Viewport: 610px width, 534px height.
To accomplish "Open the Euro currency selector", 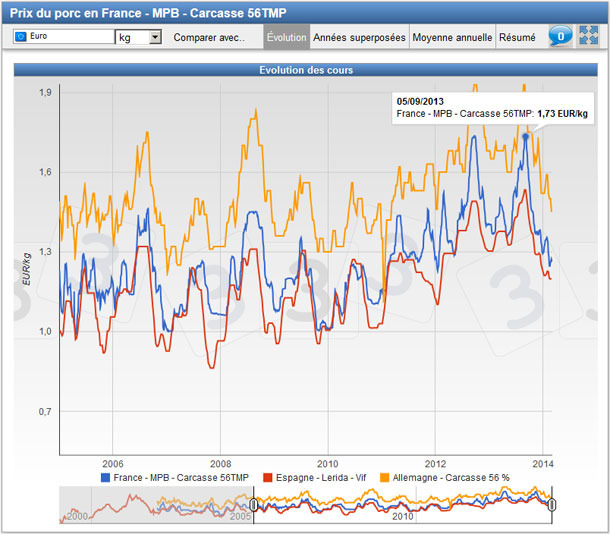I will pyautogui.click(x=64, y=37).
